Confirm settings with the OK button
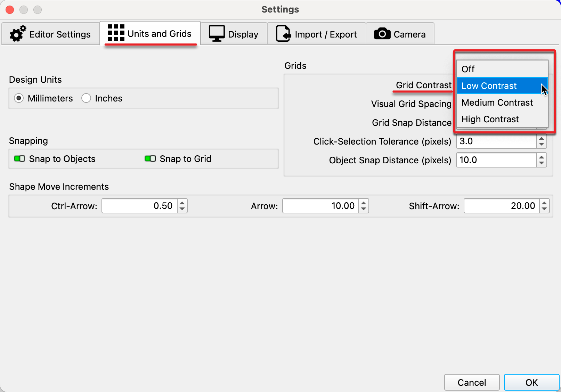Screen dimensions: 561x392 click(531, 383)
